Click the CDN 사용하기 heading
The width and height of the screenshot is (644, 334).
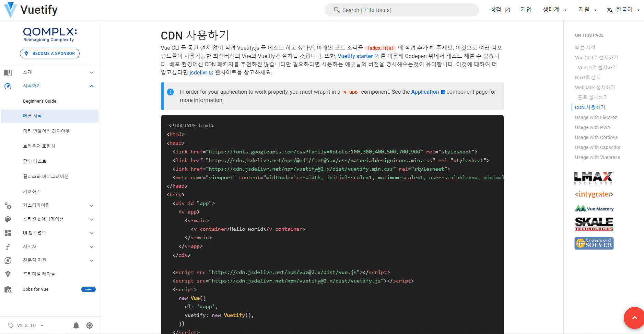195,35
